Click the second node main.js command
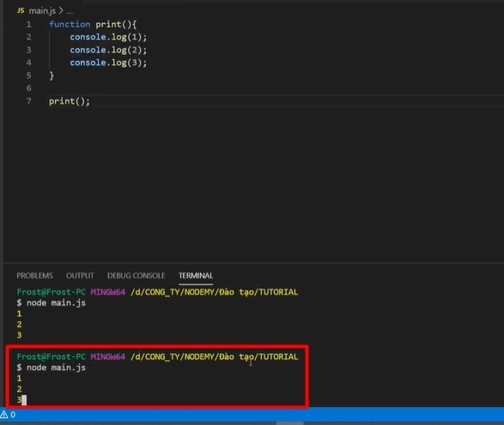This screenshot has width=504, height=425. [x=56, y=367]
